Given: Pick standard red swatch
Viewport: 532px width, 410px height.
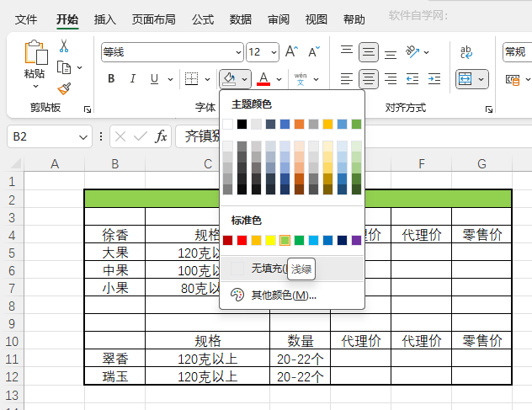Looking at the screenshot, I should pos(242,240).
